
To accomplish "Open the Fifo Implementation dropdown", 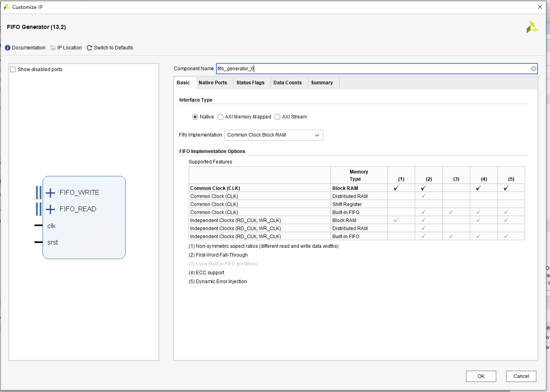I will (274, 135).
